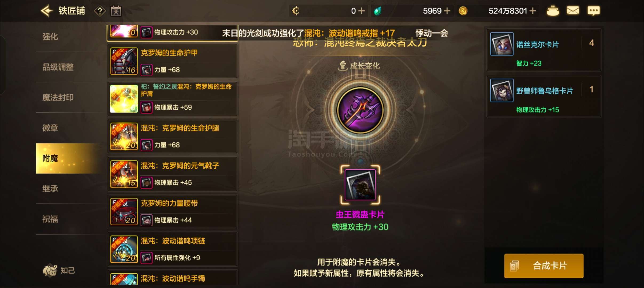Add gold with plus after 524万8301

533,11
